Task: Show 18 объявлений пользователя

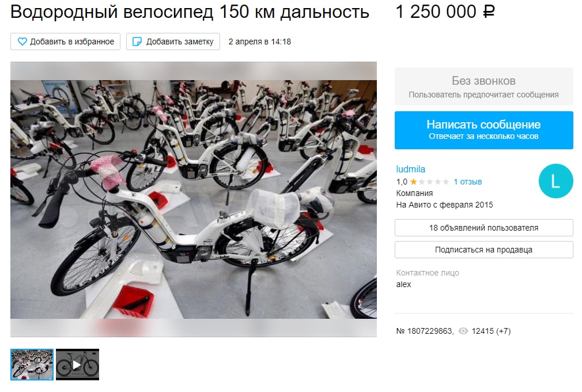Action: 483,228
